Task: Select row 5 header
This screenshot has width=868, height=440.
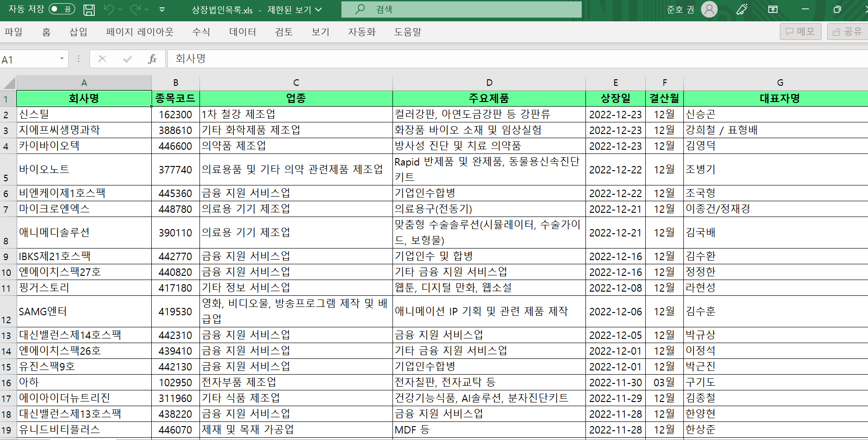Action: (x=8, y=170)
